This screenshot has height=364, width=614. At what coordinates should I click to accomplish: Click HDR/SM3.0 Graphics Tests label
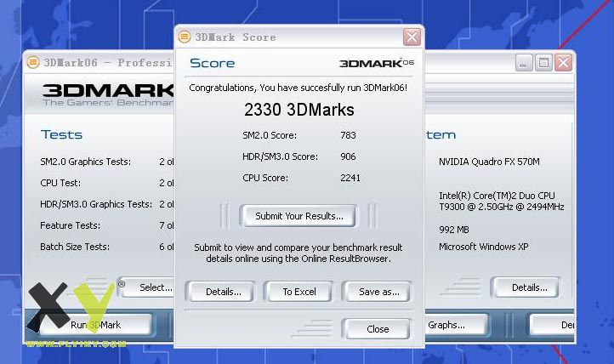pyautogui.click(x=96, y=204)
